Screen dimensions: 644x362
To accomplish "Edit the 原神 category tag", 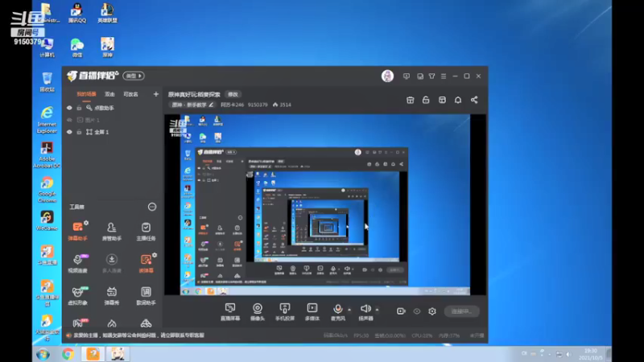I will [192, 105].
